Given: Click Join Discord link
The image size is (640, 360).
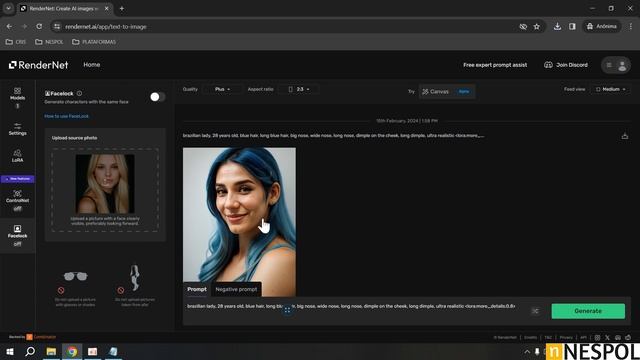Looking at the screenshot, I should [566, 65].
